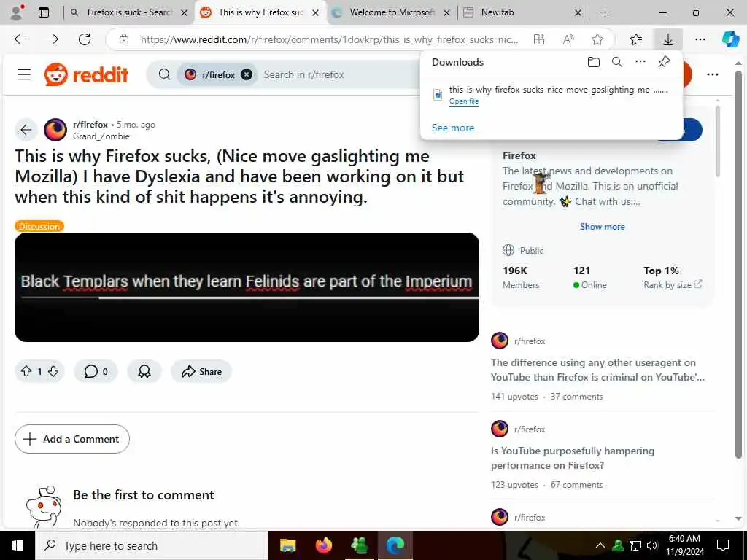
Task: Open Reddit header overflow menu
Action: tap(713, 74)
